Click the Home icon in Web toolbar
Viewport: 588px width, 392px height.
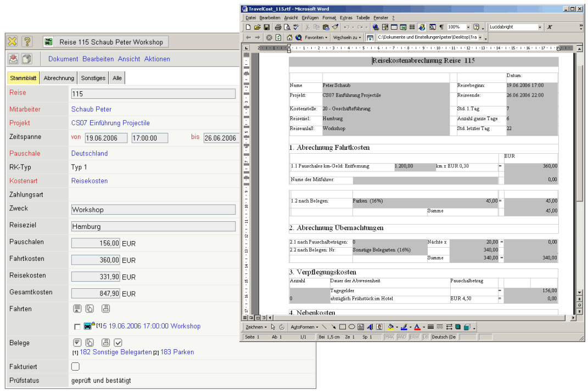289,37
